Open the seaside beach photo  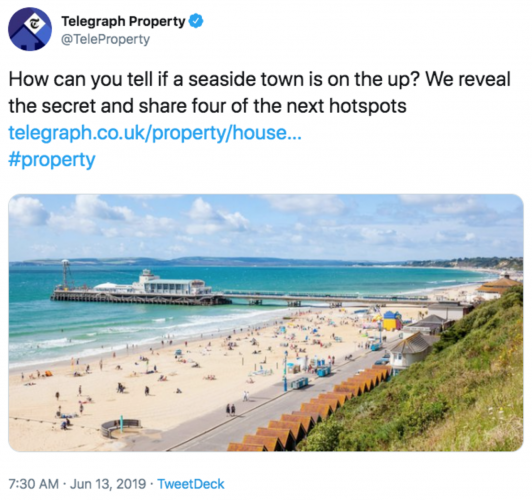(x=266, y=323)
